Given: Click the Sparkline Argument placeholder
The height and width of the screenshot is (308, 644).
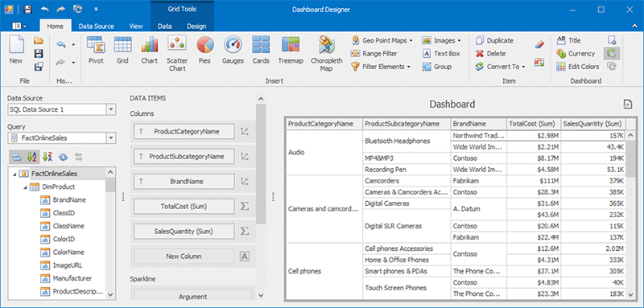Looking at the screenshot, I should click(x=193, y=296).
